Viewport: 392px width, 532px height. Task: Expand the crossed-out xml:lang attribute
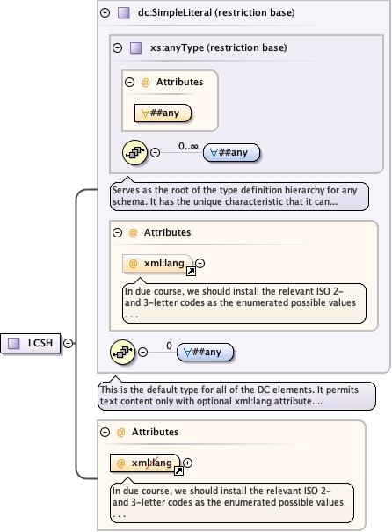[x=187, y=463]
